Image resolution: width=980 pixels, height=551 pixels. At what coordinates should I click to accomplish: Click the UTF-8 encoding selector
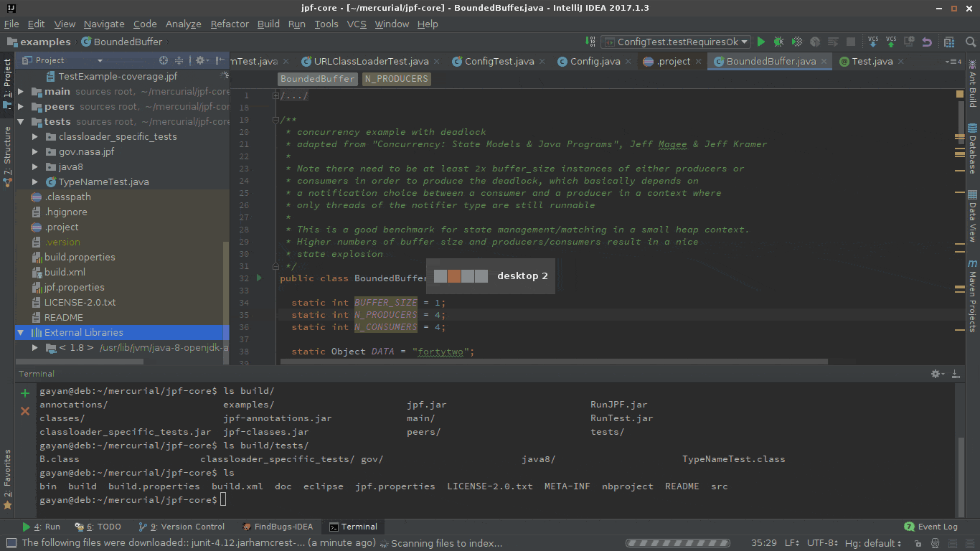coord(822,544)
